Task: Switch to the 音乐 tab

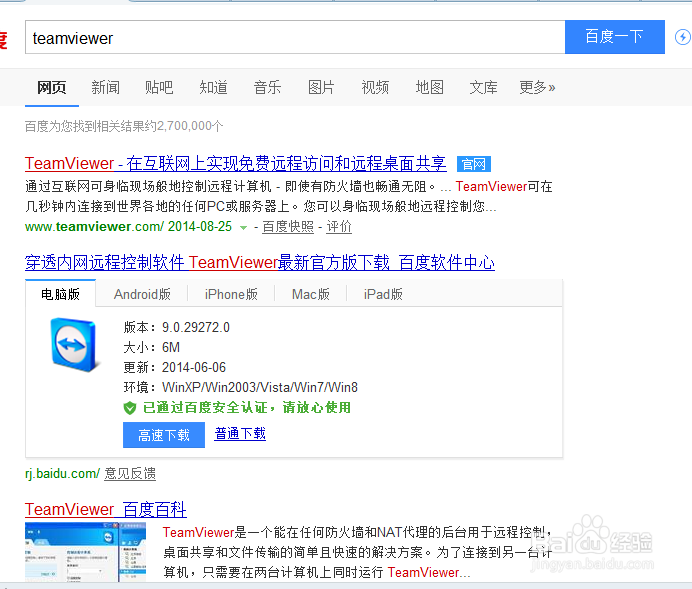Action: (x=267, y=87)
